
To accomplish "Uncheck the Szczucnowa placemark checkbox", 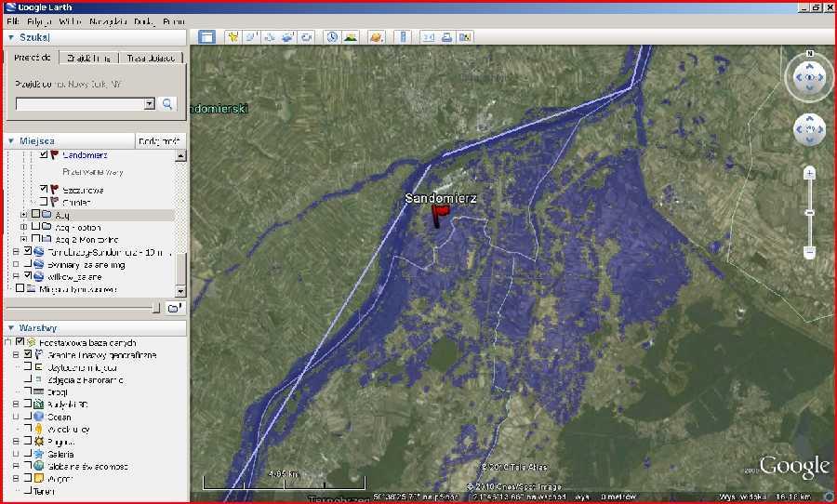I will tap(44, 189).
